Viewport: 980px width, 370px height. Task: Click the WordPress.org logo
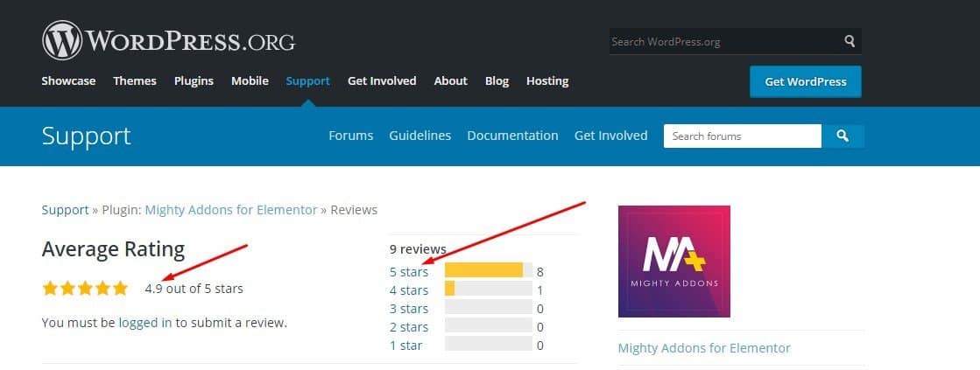(x=168, y=40)
